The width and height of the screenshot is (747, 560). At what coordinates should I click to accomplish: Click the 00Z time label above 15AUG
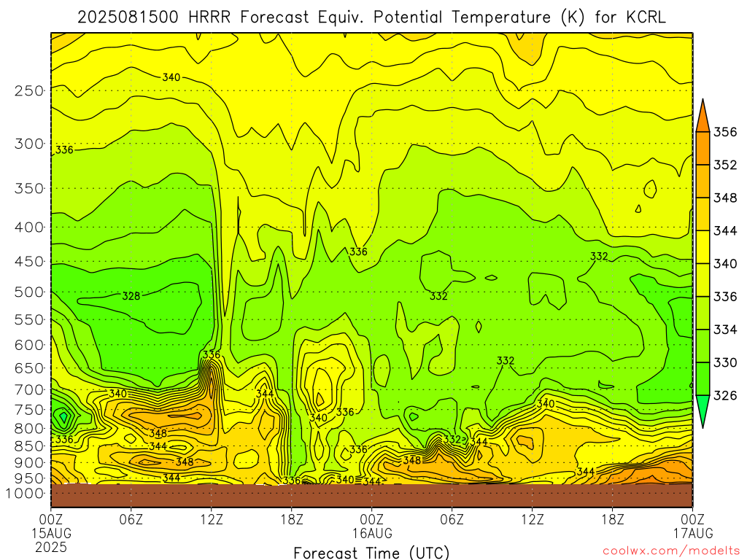coord(52,518)
